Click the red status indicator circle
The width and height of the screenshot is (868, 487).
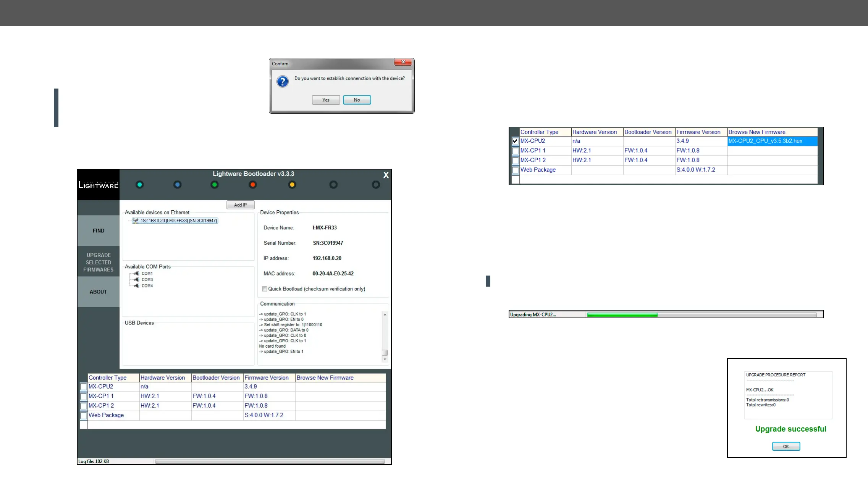253,185
